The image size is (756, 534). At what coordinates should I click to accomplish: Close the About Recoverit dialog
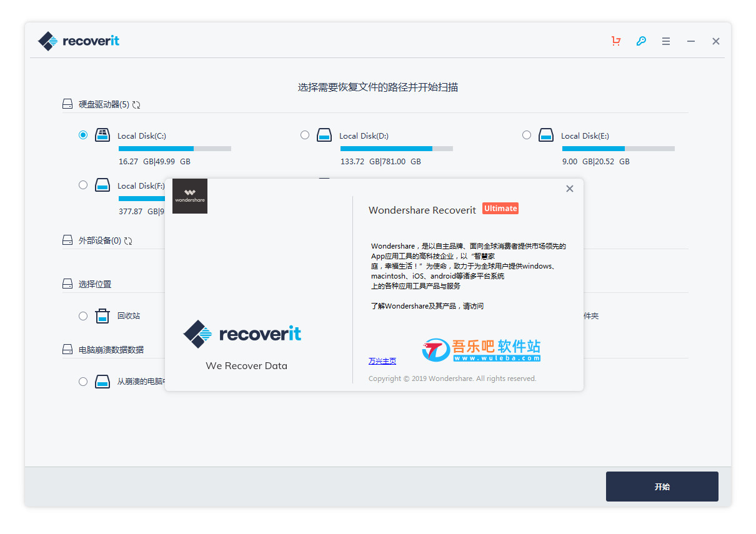tap(569, 189)
